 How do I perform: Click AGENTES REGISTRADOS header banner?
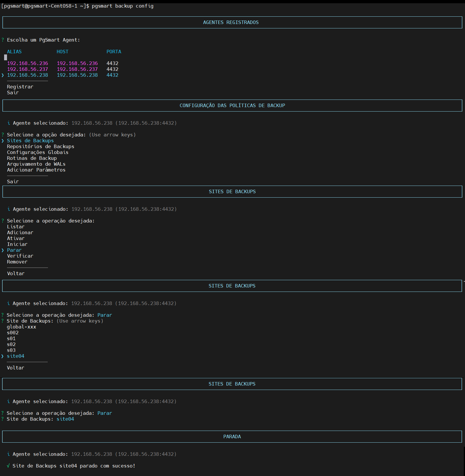coord(232,23)
